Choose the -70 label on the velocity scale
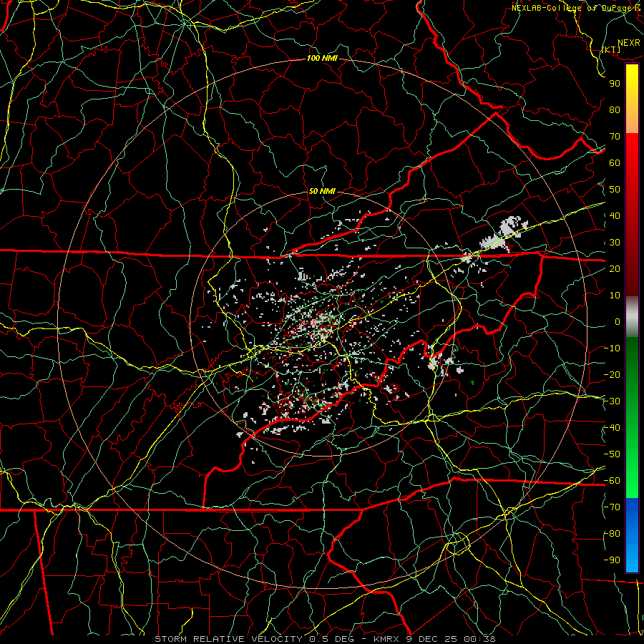644x644 pixels. [612, 507]
